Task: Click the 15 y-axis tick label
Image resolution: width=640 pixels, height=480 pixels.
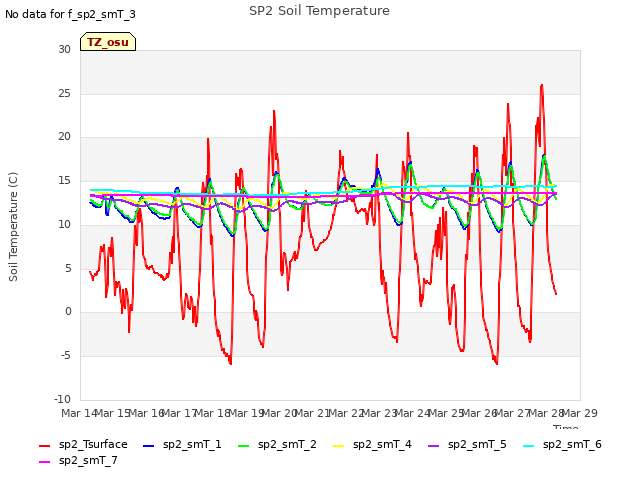Action: click(x=64, y=180)
